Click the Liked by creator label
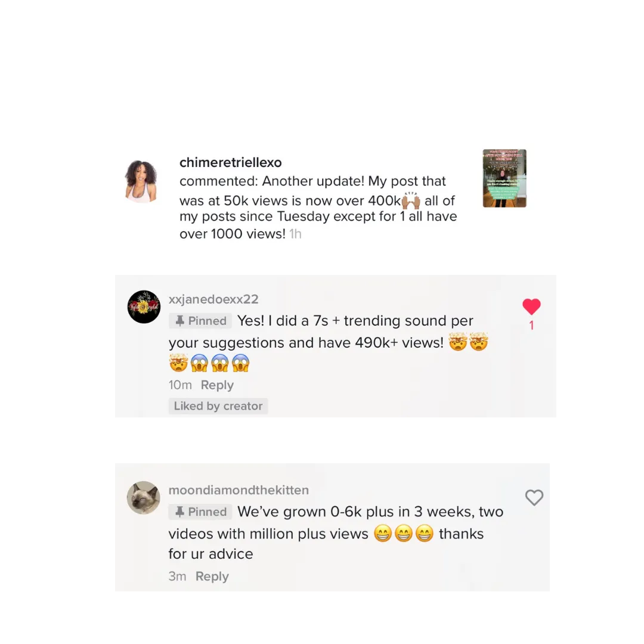Viewport: 644px width, 644px height. click(x=218, y=406)
